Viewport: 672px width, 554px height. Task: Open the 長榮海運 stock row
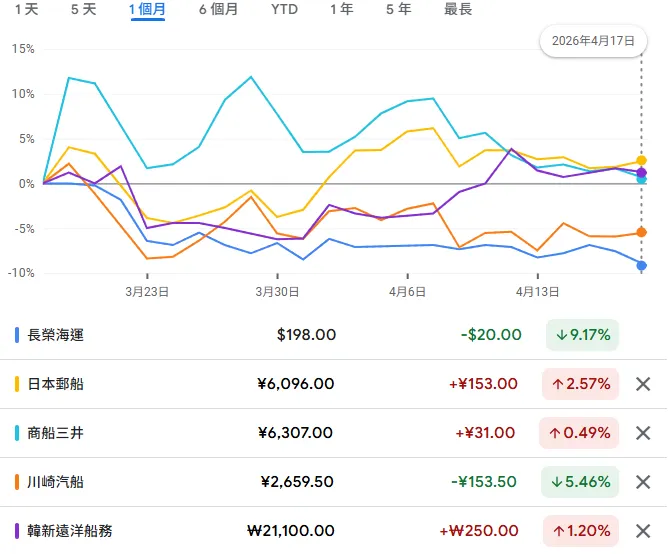(333, 335)
